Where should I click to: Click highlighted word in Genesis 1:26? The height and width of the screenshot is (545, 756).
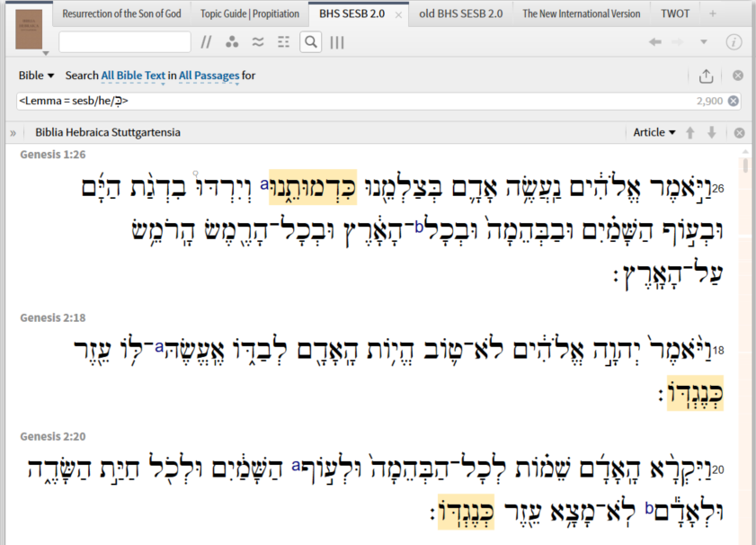point(313,187)
